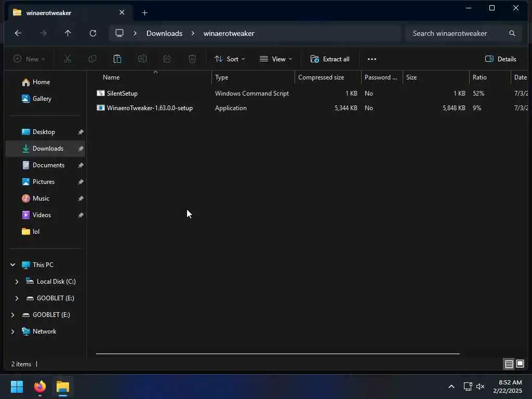The width and height of the screenshot is (532, 399).
Task: Open the See more ellipsis menu
Action: (x=372, y=59)
